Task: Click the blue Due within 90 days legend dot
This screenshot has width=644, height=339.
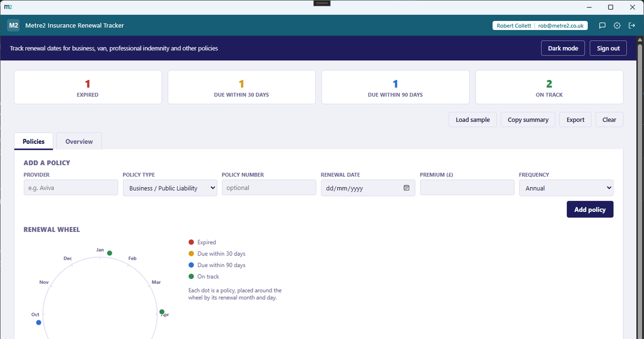Action: coord(191,265)
